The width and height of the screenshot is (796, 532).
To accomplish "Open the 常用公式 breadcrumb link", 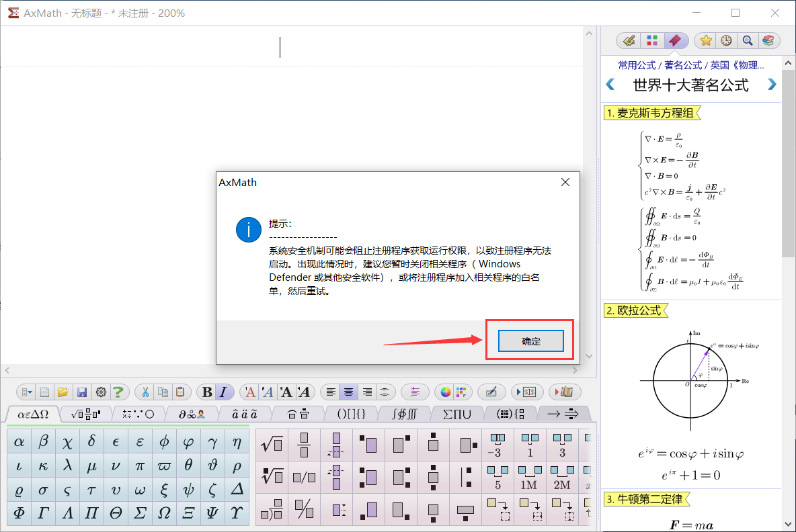I will pos(636,65).
